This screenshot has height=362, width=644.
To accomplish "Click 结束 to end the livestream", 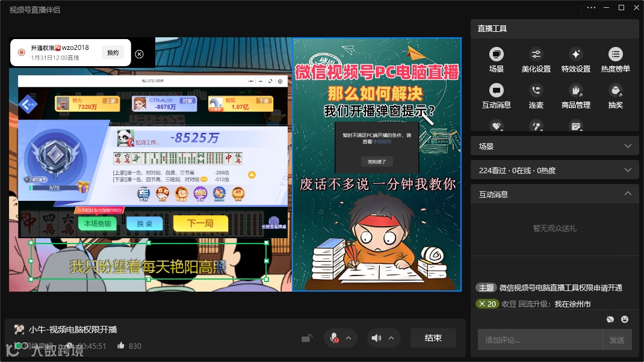I will pos(433,338).
